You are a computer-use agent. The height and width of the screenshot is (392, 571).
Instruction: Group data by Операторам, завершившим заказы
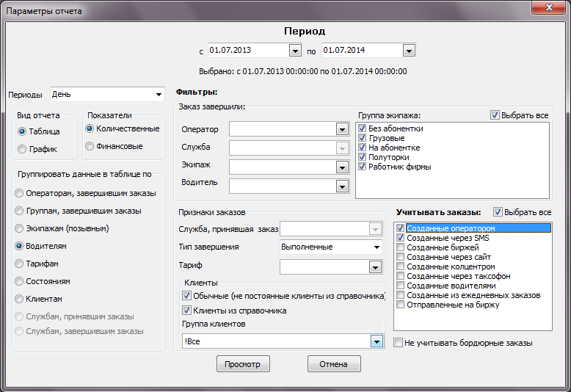point(19,193)
